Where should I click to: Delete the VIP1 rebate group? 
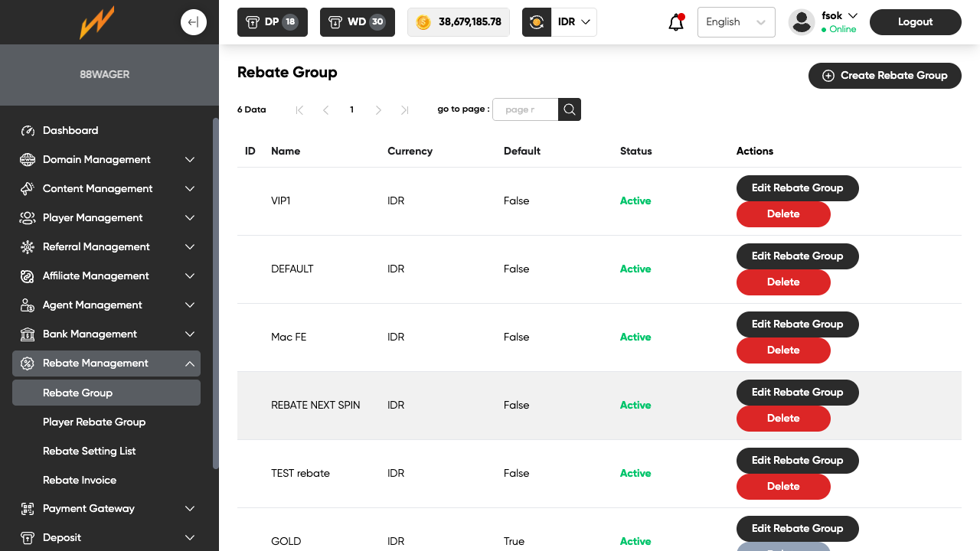(783, 214)
